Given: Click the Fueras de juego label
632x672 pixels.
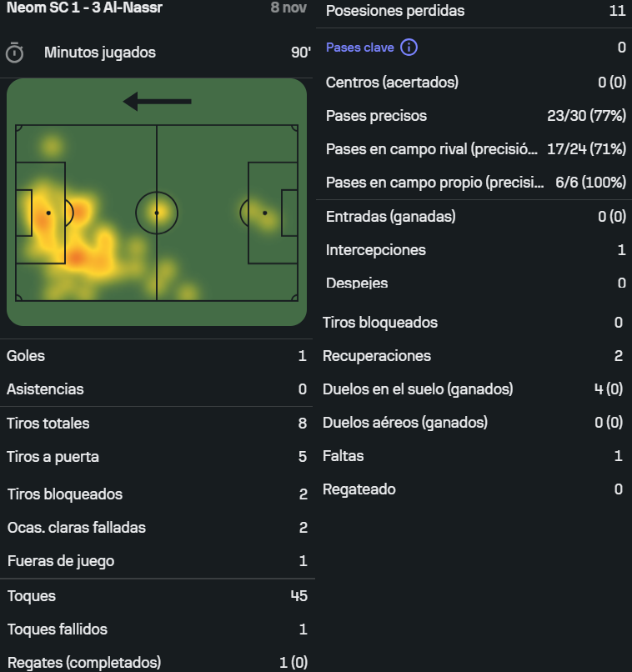Looking at the screenshot, I should point(60,561).
